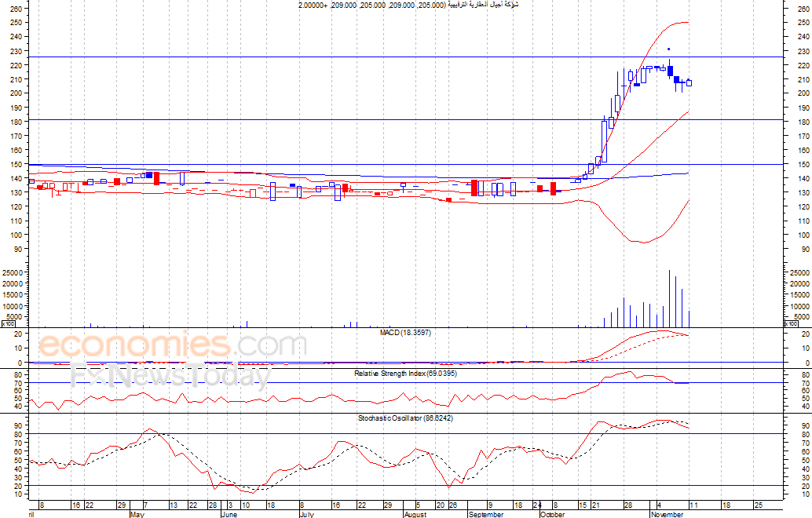Screen dimensions: 812x518
Task: Click the isolated blue dot above November candles
Action: pos(668,49)
